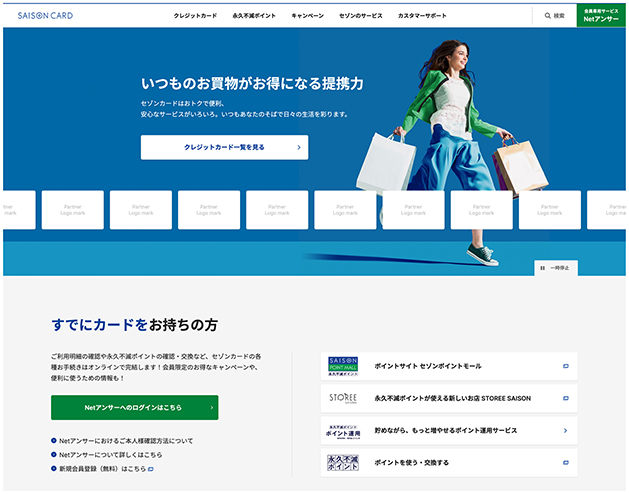The height and width of the screenshot is (494, 629).
Task: Click external link icon on ポイントを使う・交換する row
Action: point(566,463)
